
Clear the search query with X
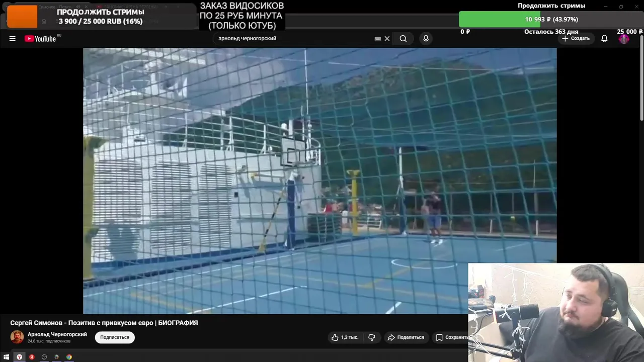[x=387, y=39]
